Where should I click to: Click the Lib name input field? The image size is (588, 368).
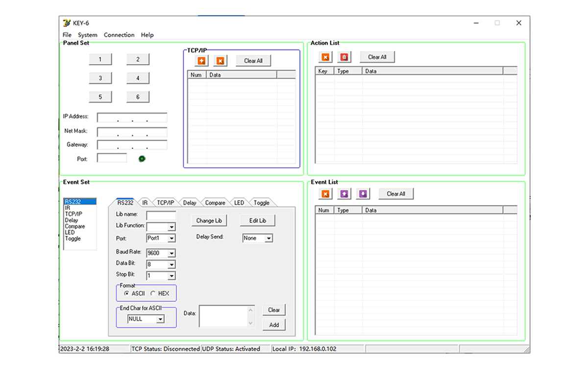point(161,215)
